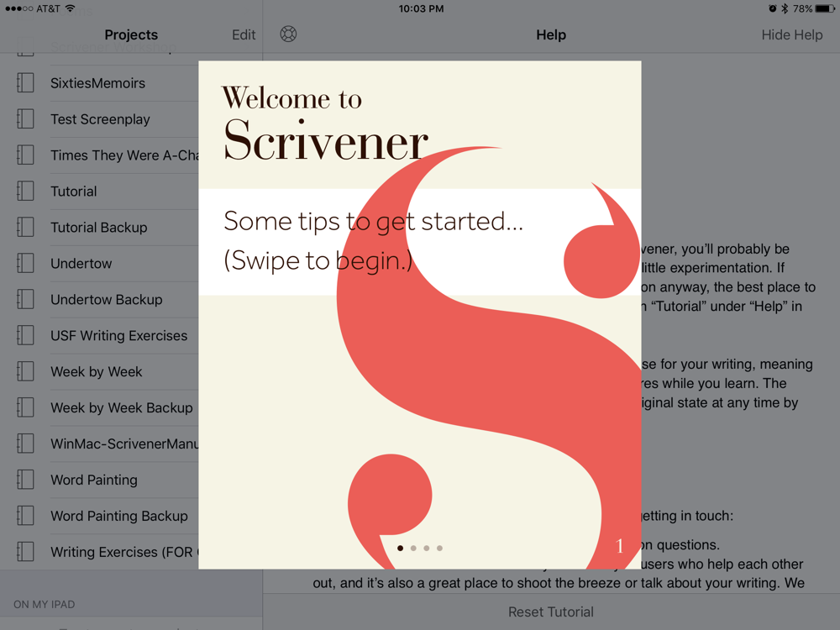
Task: Open the "WinMac-ScrivenerManu" project
Action: coord(124,444)
